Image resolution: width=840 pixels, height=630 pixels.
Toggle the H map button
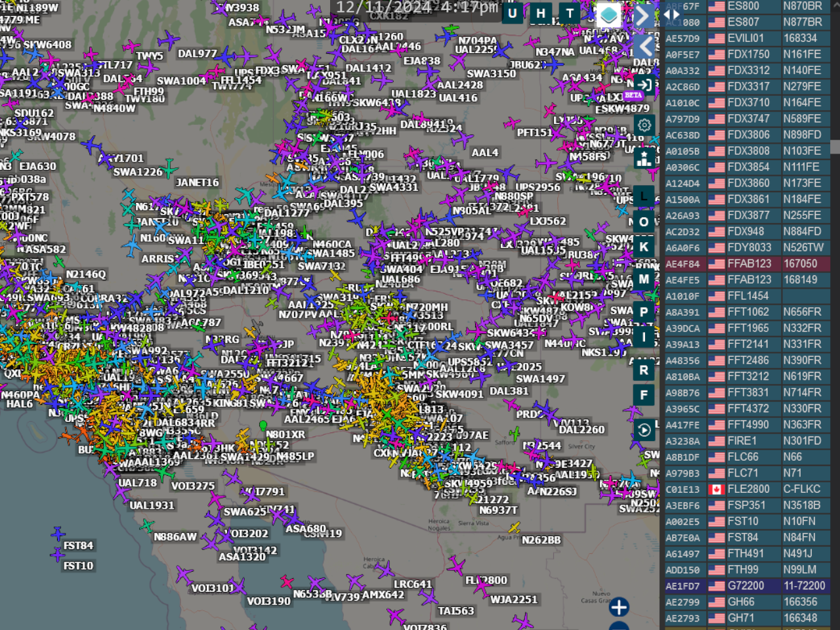[541, 13]
